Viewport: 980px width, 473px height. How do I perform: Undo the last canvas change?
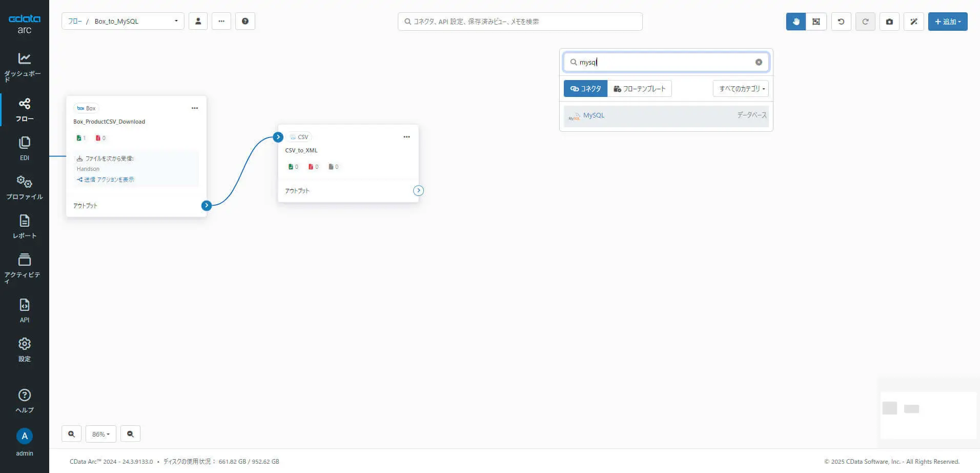point(841,22)
